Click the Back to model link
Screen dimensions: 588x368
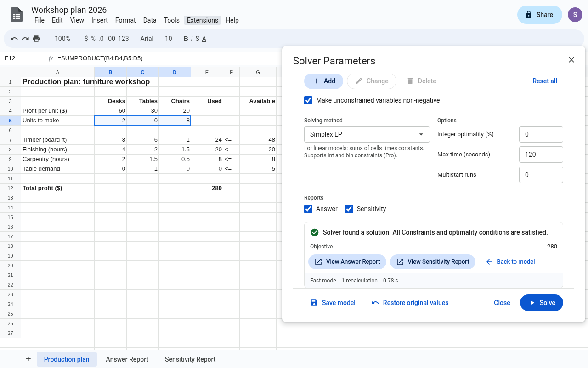[x=510, y=262]
